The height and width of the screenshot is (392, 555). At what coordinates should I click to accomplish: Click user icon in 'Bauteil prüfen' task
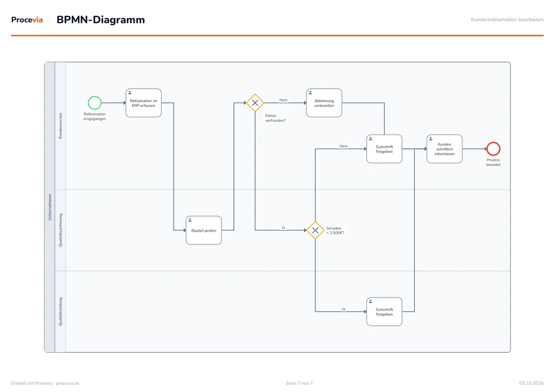tap(190, 220)
